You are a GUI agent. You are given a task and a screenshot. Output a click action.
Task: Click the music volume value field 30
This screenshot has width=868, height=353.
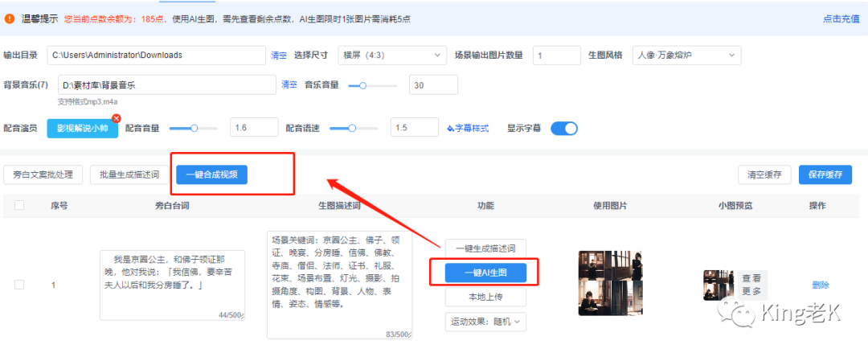click(x=433, y=84)
